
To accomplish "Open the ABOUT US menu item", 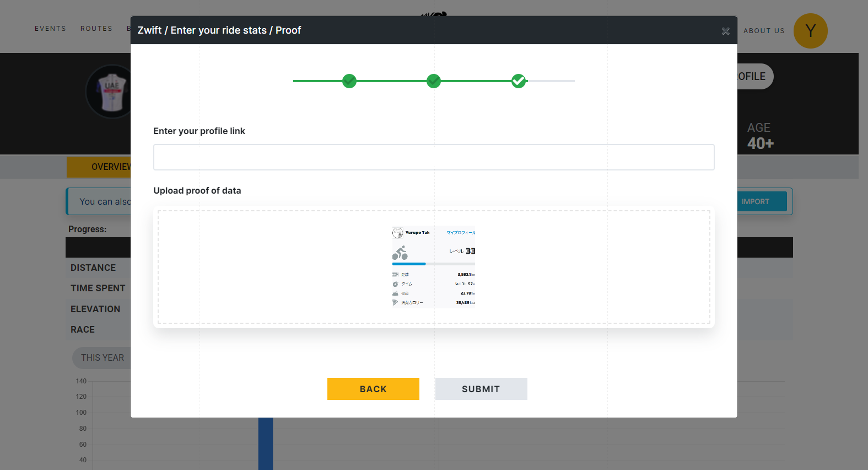I will [x=764, y=31].
